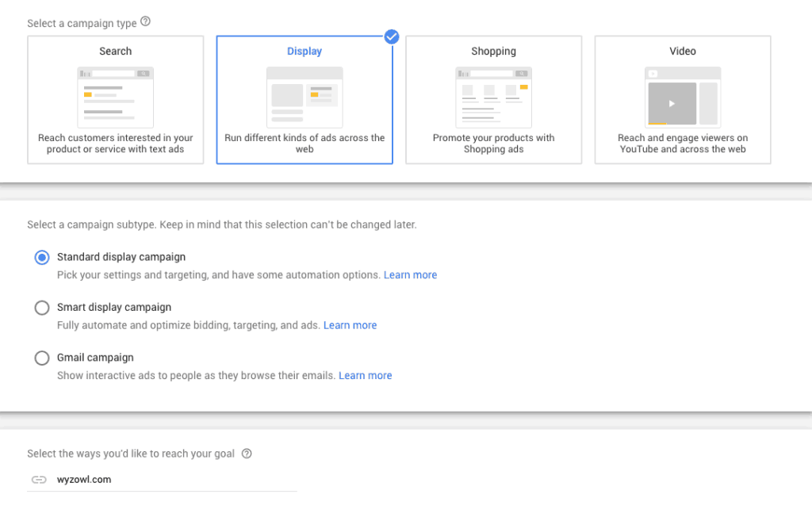812x521 pixels.
Task: Click the help icon beside reach your goal
Action: 247,454
